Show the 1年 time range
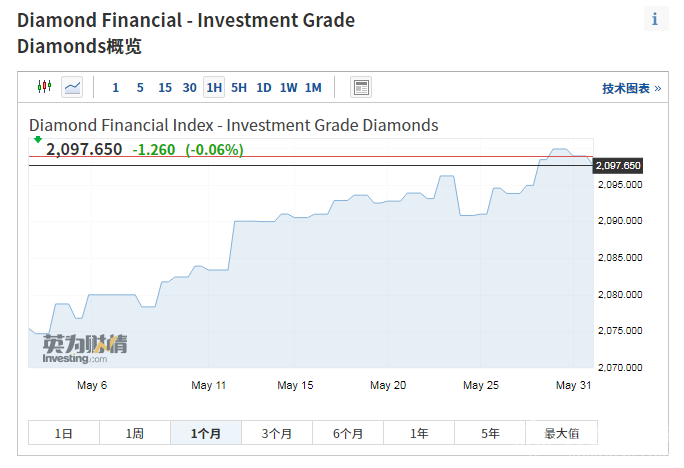This screenshot has width=684, height=468. pos(419,433)
